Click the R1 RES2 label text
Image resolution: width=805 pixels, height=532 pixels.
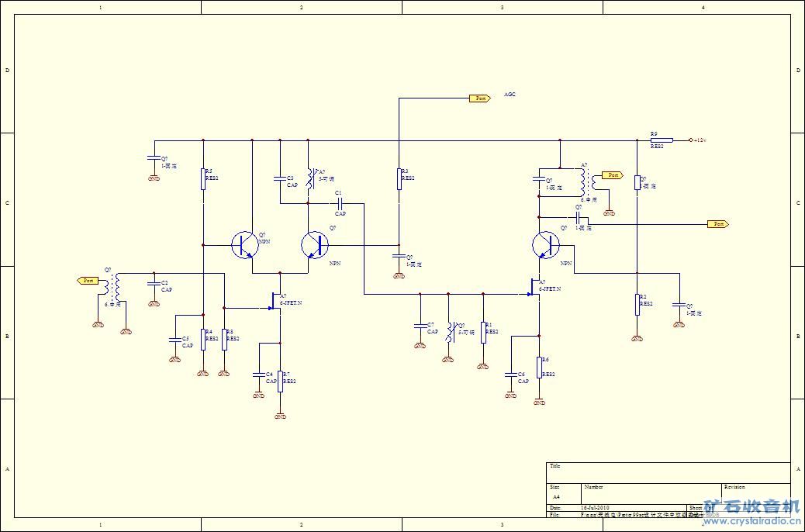click(x=492, y=329)
